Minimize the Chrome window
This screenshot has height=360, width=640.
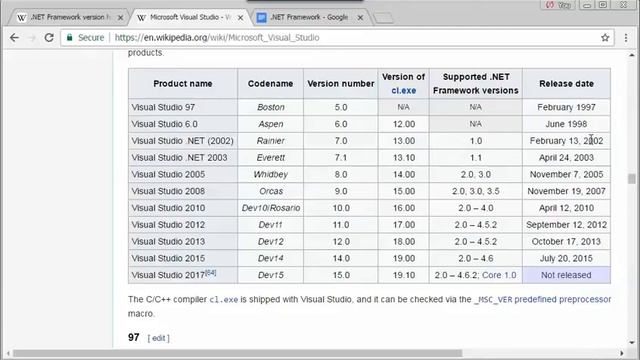(x=587, y=5)
